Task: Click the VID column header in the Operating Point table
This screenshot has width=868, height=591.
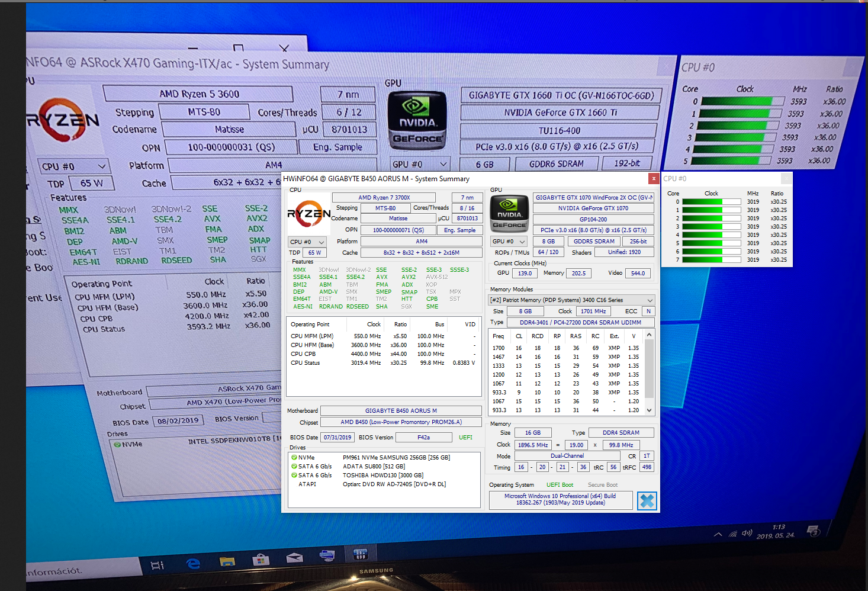Action: (x=470, y=324)
